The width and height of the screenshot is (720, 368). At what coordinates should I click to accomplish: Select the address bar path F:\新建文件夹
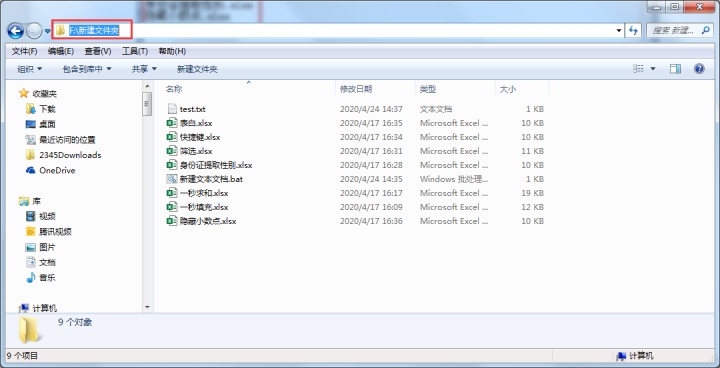(x=94, y=30)
